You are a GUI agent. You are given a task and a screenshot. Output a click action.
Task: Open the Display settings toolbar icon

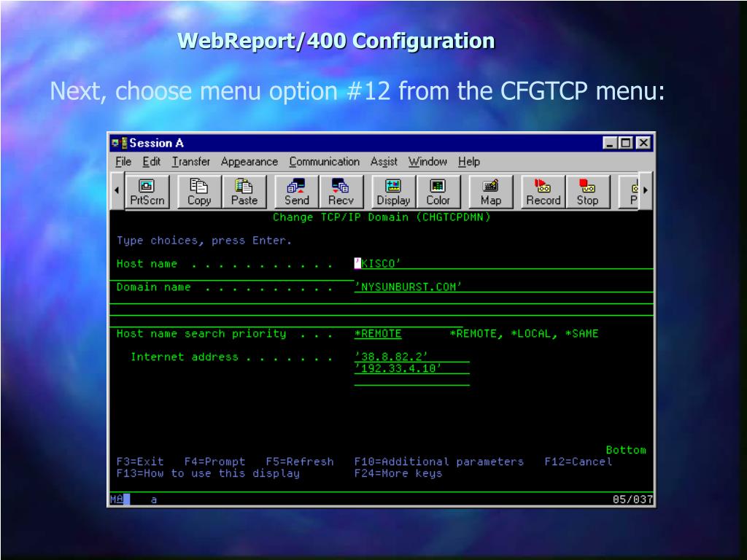point(393,192)
